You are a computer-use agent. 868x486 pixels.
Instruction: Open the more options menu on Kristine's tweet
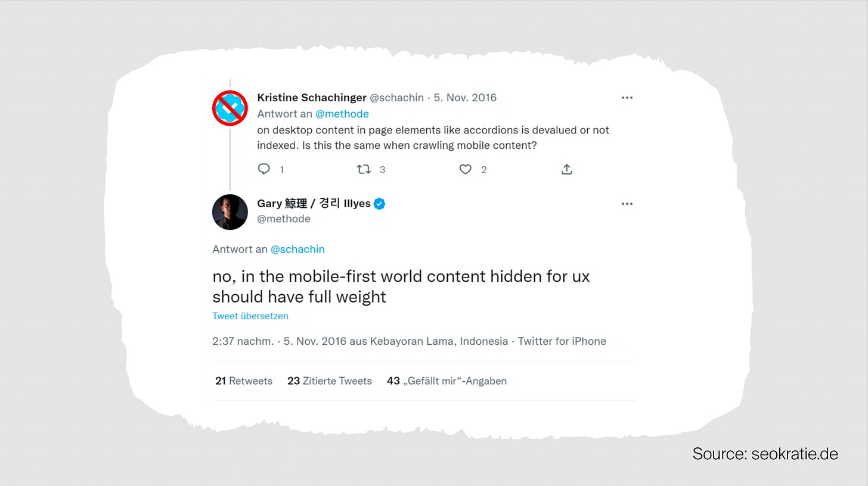[x=627, y=97]
